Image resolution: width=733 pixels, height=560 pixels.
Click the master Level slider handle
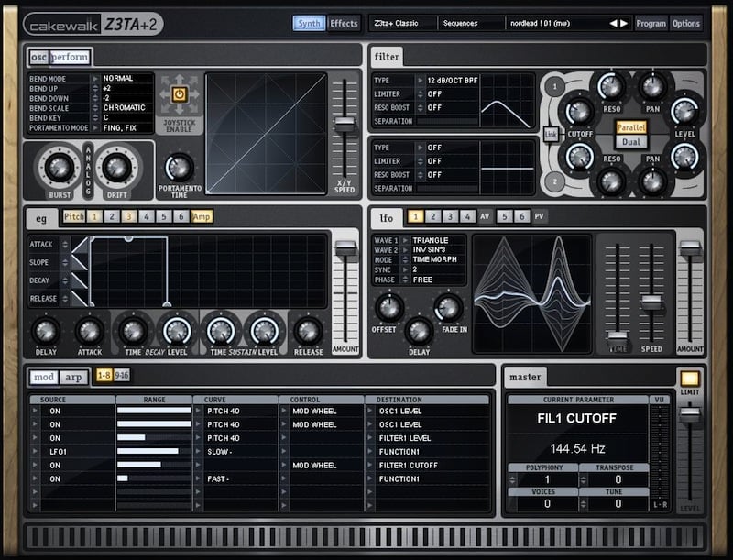coord(690,414)
